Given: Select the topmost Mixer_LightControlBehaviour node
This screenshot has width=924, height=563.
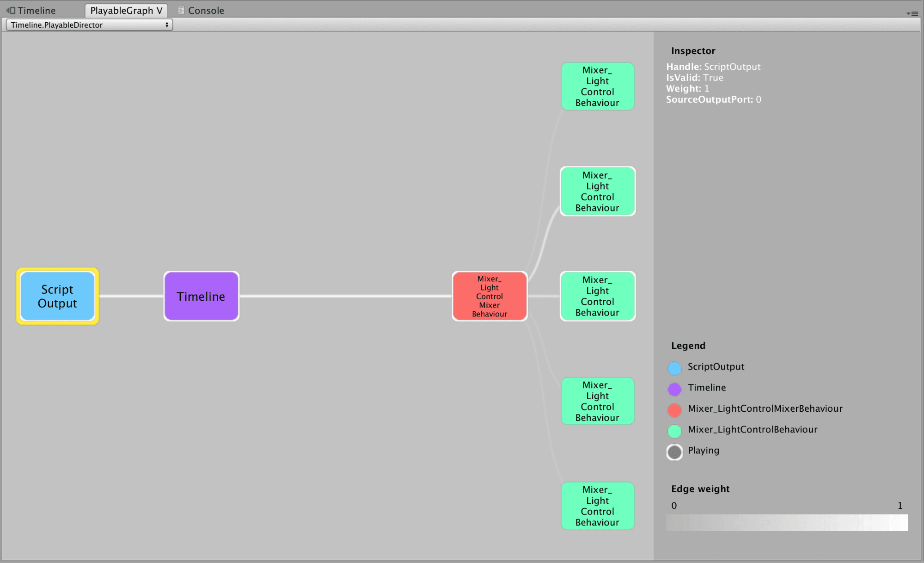Looking at the screenshot, I should [x=598, y=87].
